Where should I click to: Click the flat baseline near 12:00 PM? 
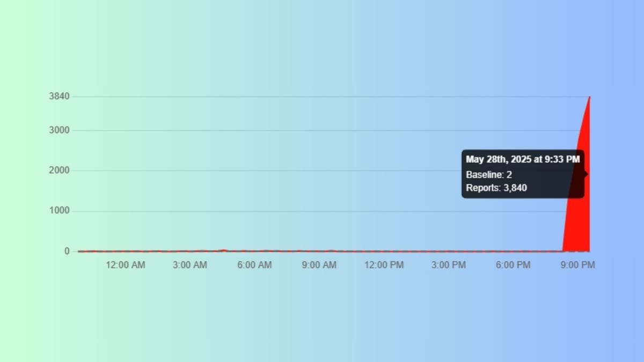click(384, 250)
